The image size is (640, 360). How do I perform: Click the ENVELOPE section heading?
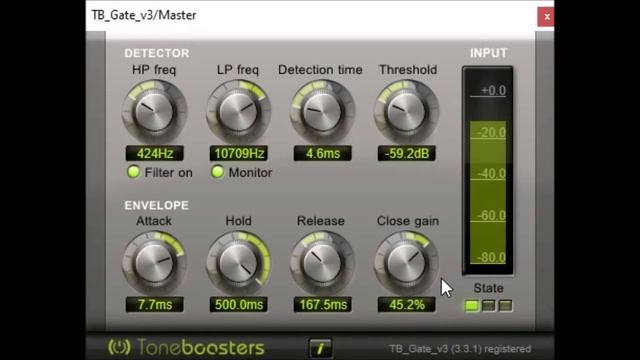(x=156, y=205)
